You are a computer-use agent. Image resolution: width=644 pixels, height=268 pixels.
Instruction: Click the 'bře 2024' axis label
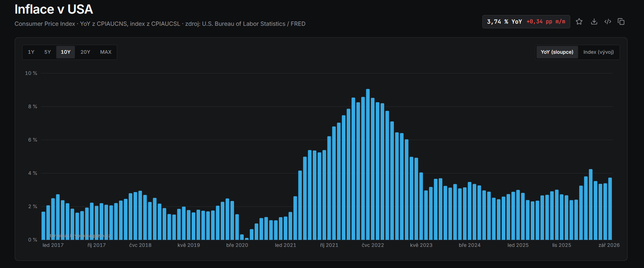point(469,245)
